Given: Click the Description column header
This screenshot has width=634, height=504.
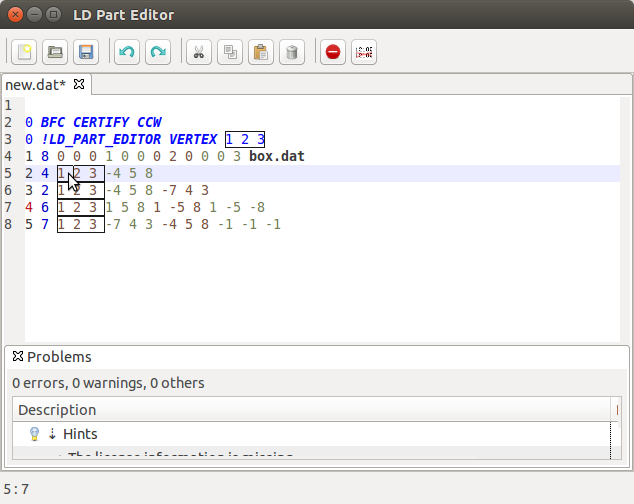Looking at the screenshot, I should [x=57, y=410].
